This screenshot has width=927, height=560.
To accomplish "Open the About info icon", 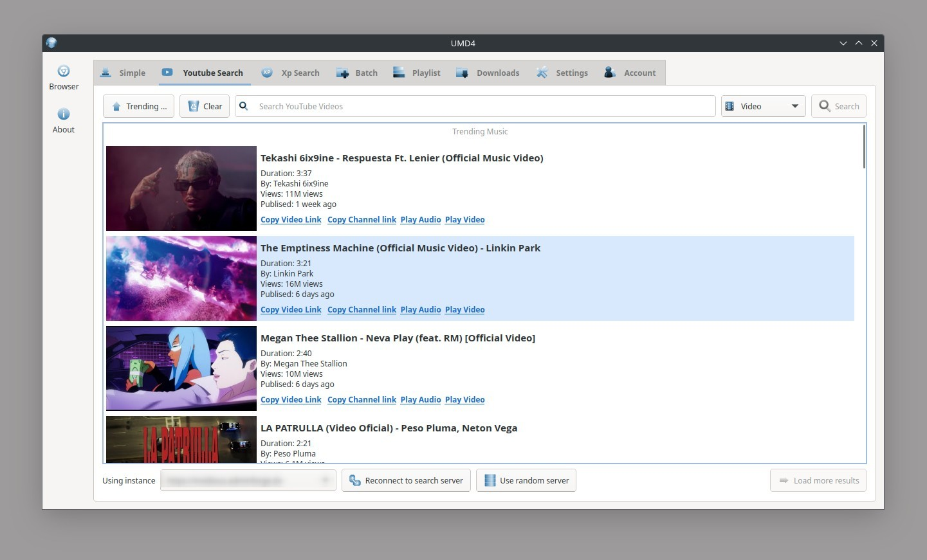I will coord(64,114).
